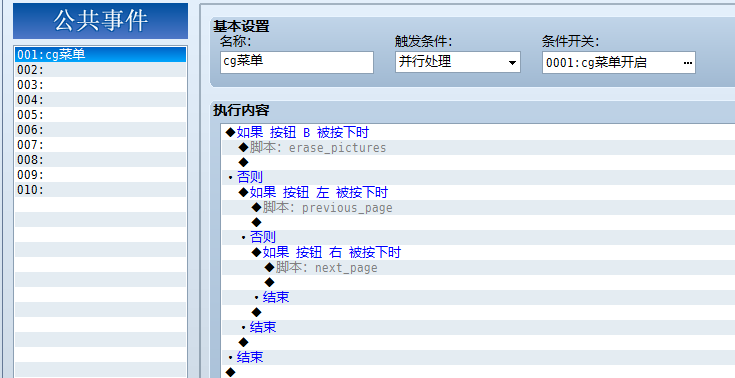Select empty command line below previous_page

point(478,222)
